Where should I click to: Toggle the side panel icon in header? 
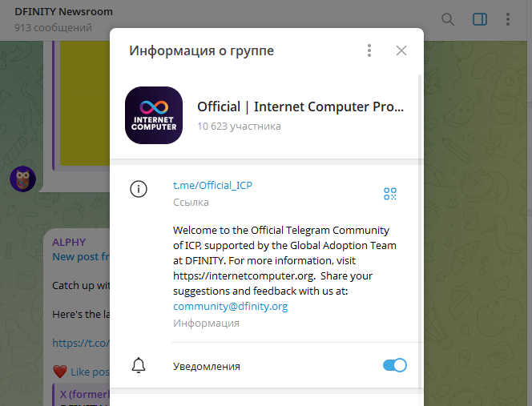click(x=480, y=19)
